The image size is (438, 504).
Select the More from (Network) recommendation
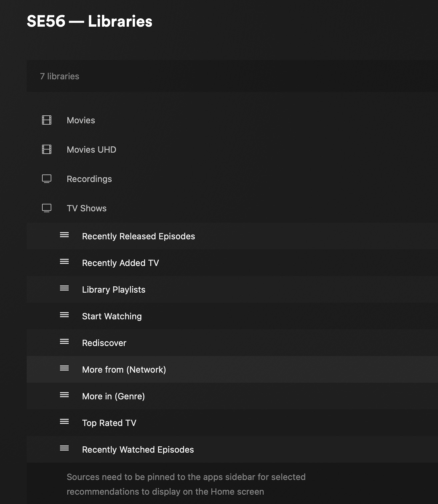124,370
